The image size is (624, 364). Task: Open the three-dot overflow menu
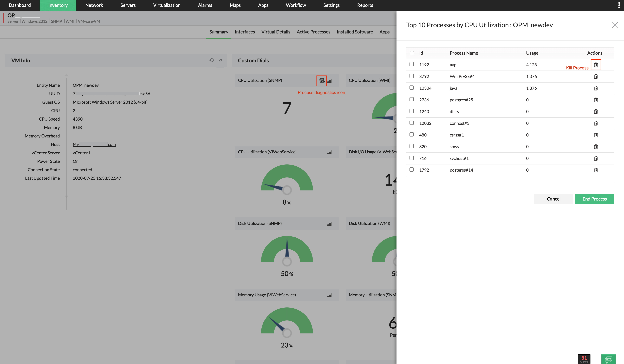[x=619, y=5]
